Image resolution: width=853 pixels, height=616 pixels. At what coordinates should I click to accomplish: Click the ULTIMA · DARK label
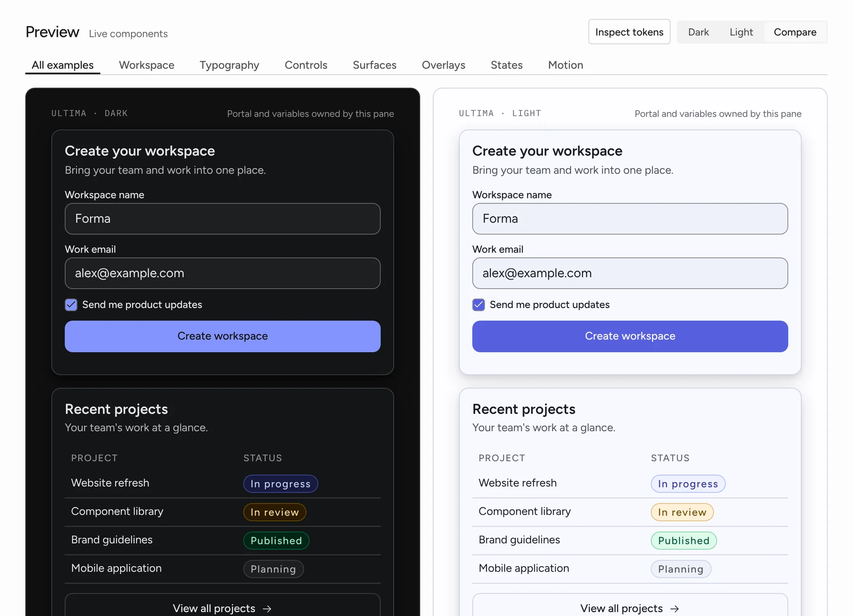90,113
